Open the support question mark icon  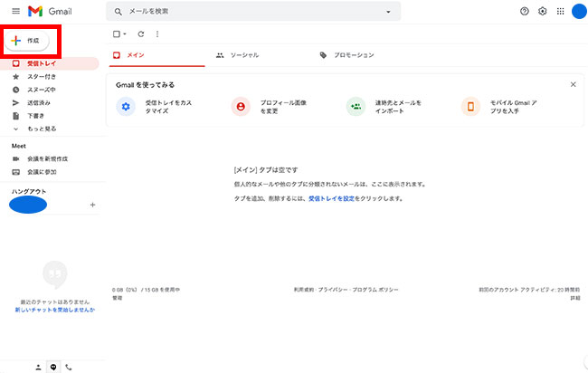525,11
